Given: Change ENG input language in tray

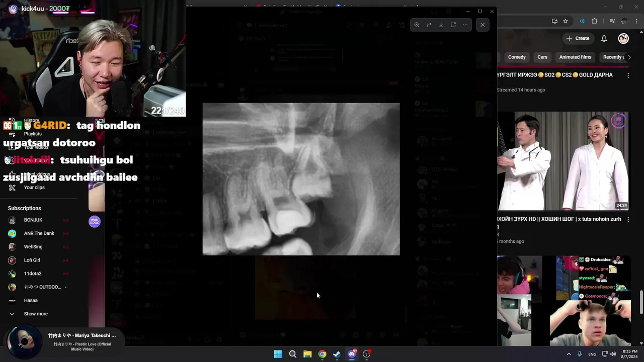Looking at the screenshot, I should [592, 354].
